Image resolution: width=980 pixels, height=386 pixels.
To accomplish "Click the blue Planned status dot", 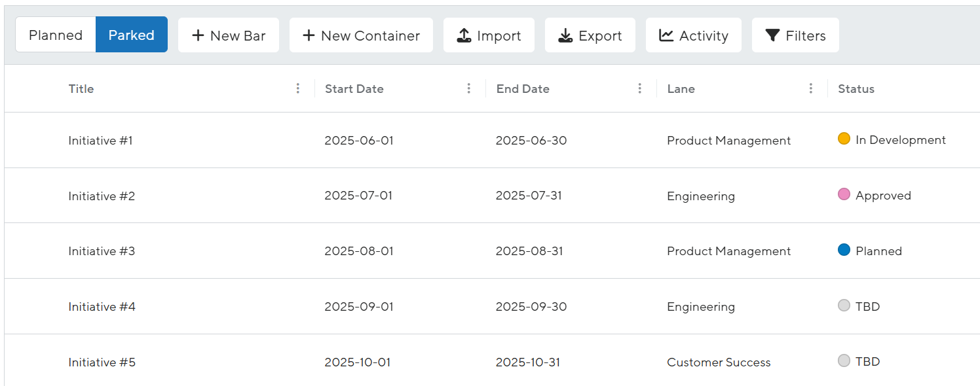I will pyautogui.click(x=844, y=250).
